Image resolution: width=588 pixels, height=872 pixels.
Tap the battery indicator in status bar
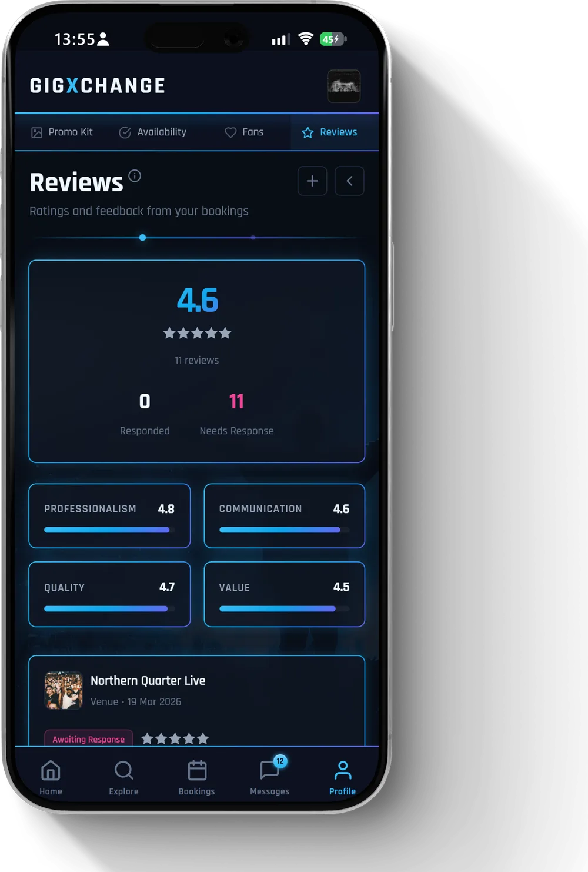pos(333,39)
